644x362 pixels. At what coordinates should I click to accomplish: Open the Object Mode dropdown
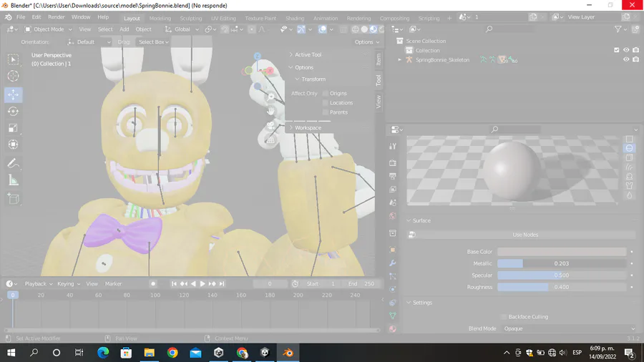(x=49, y=29)
